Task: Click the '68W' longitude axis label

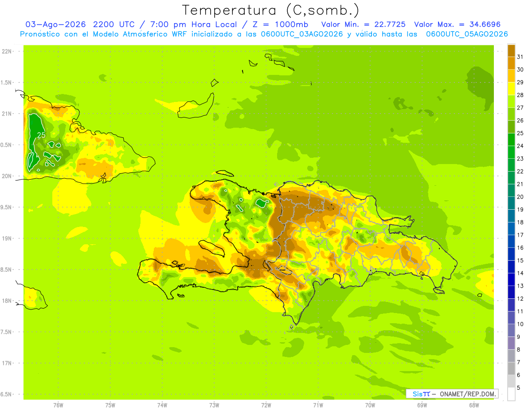Action: (474, 405)
